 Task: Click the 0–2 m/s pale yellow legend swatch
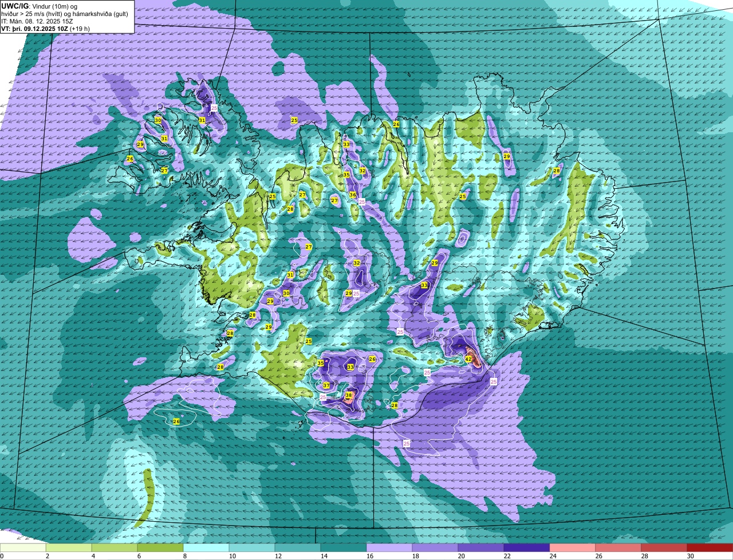[x=23, y=548]
